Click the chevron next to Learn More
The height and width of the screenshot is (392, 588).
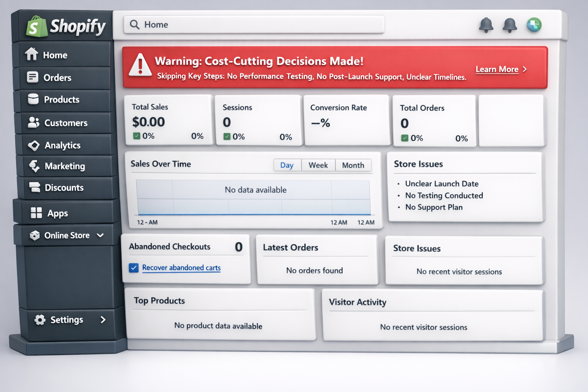tap(525, 69)
